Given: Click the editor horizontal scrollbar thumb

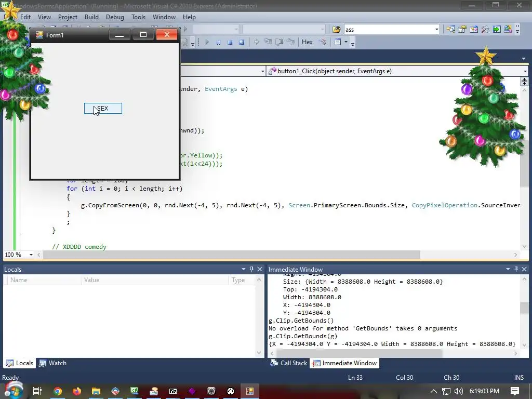Looking at the screenshot, I should coord(231,255).
